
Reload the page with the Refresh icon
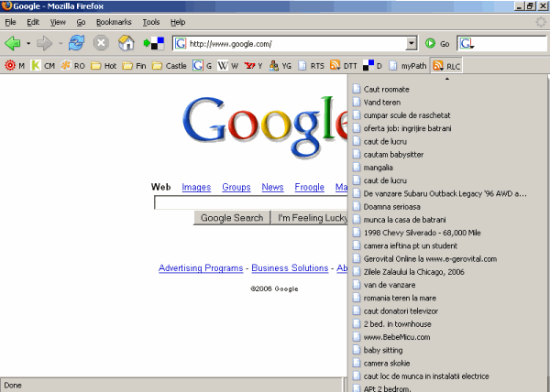[76, 43]
